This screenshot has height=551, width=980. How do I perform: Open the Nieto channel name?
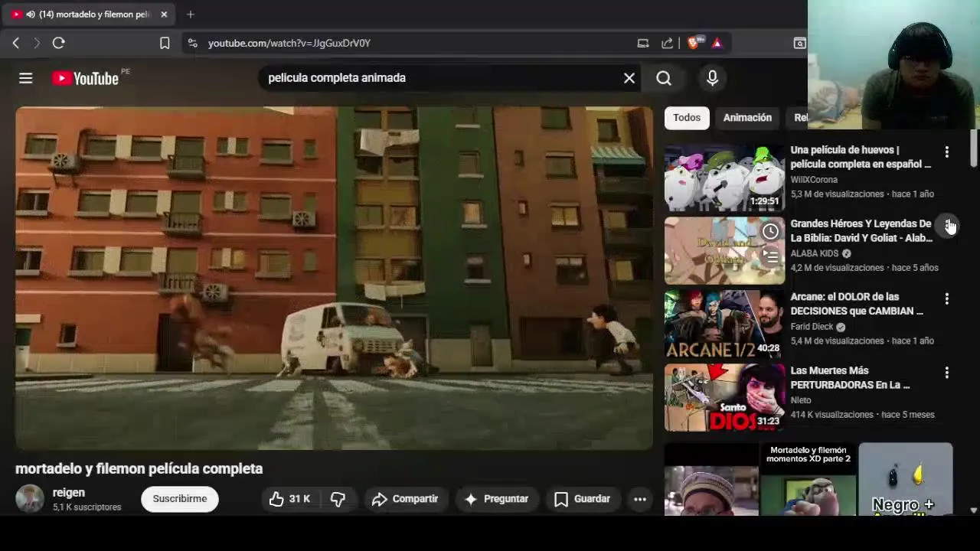[x=801, y=400]
